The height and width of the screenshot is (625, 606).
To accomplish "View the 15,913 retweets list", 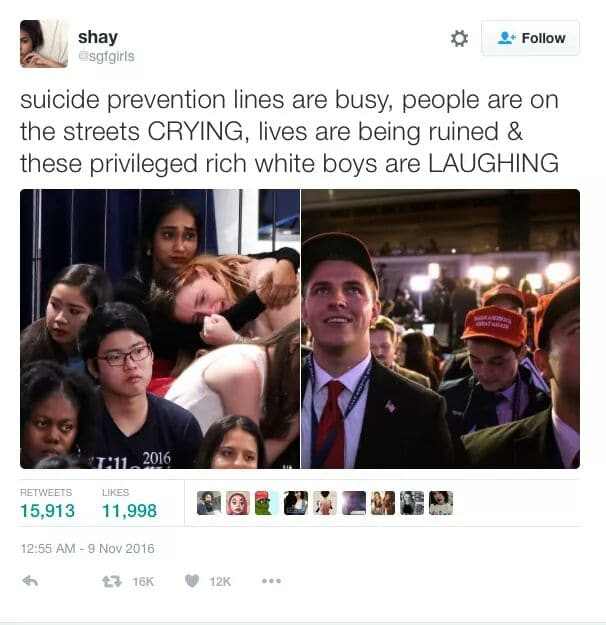I will point(47,504).
